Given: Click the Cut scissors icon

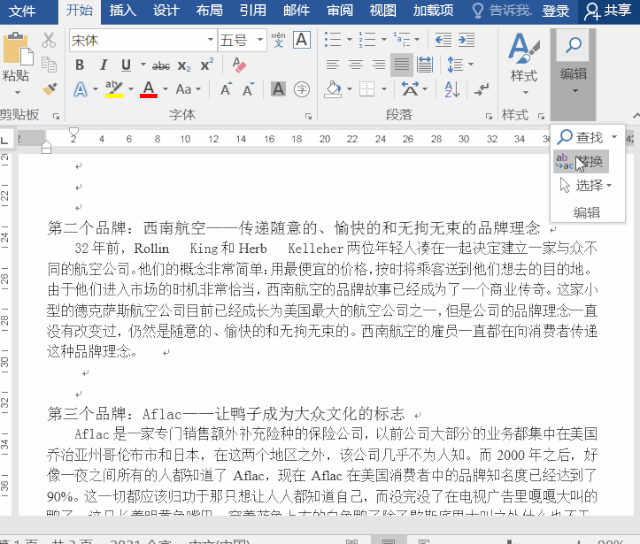Looking at the screenshot, I should click(x=49, y=40).
